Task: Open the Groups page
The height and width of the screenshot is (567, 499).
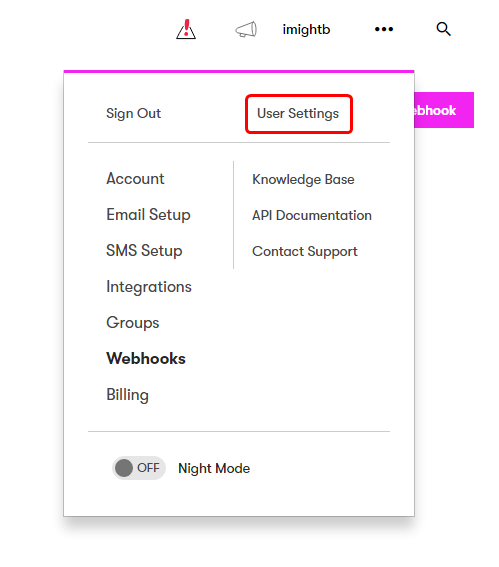Action: (x=133, y=323)
